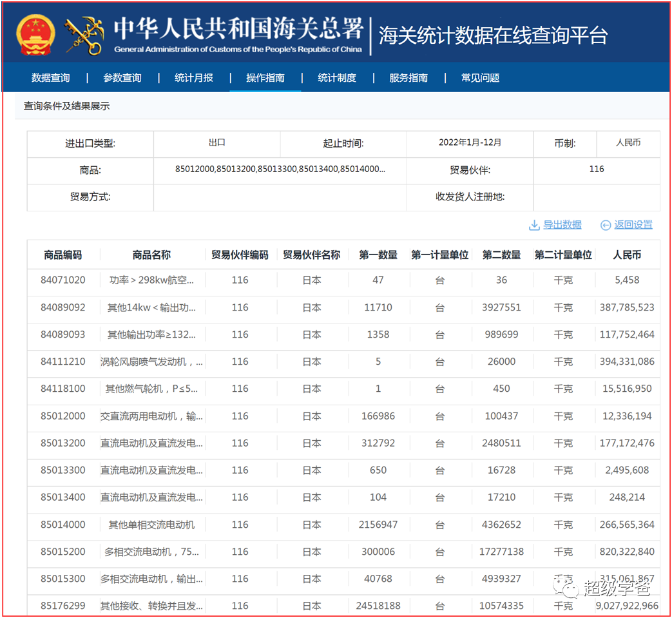This screenshot has height=618, width=672.
Task: Open the 参数查询 menu
Action: point(122,77)
